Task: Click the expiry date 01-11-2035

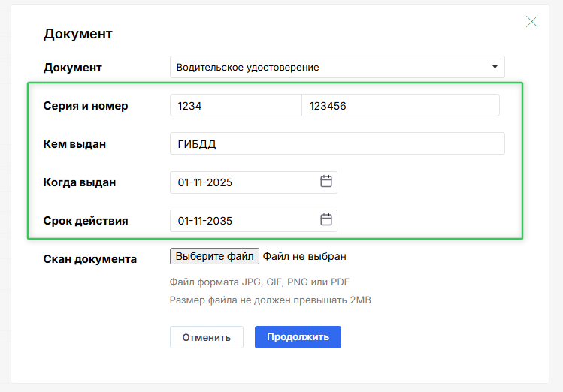Action: pyautogui.click(x=205, y=221)
